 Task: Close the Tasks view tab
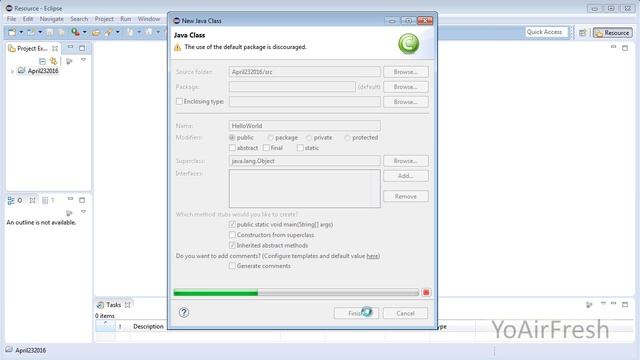pyautogui.click(x=128, y=305)
